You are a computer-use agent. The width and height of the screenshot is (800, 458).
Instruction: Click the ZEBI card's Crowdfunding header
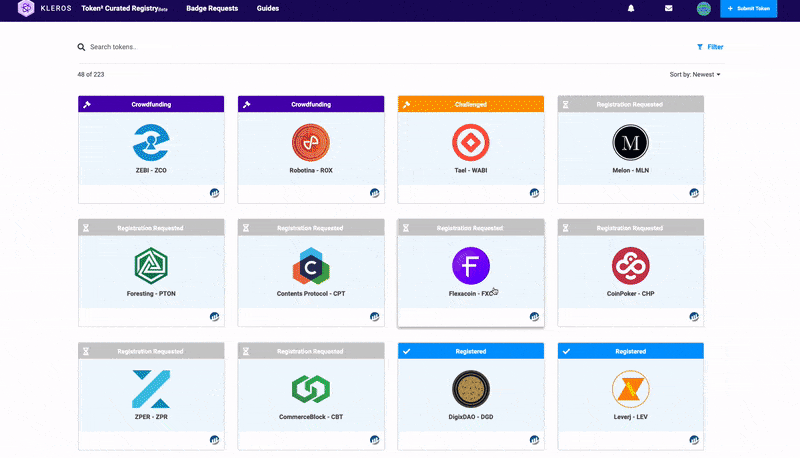[x=151, y=104]
